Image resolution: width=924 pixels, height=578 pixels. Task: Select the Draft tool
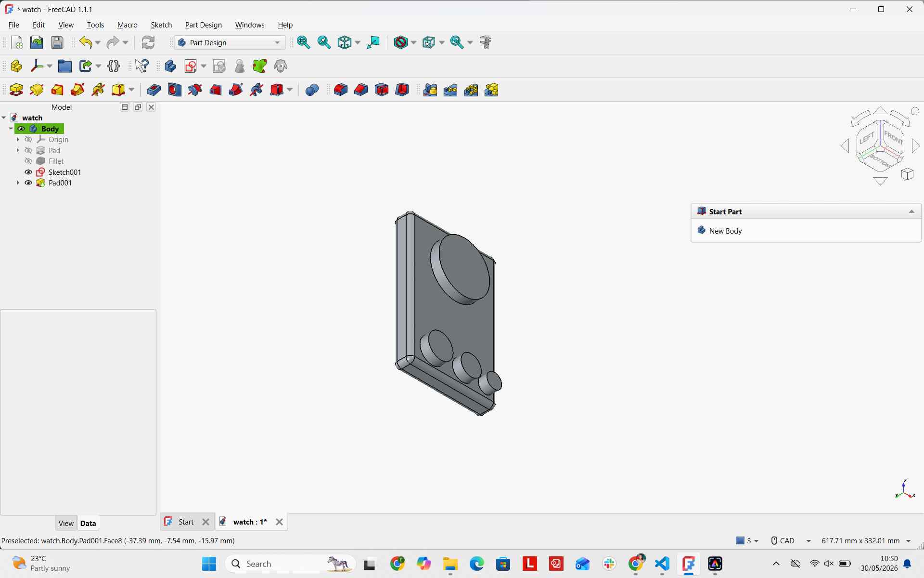[382, 90]
